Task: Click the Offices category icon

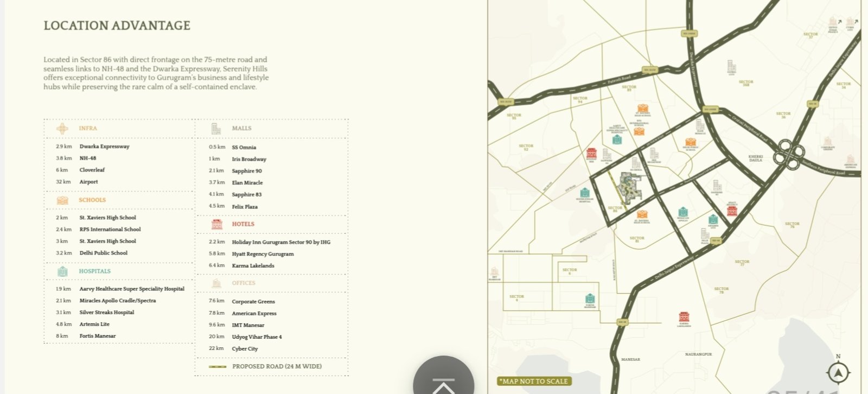Action: coord(216,283)
